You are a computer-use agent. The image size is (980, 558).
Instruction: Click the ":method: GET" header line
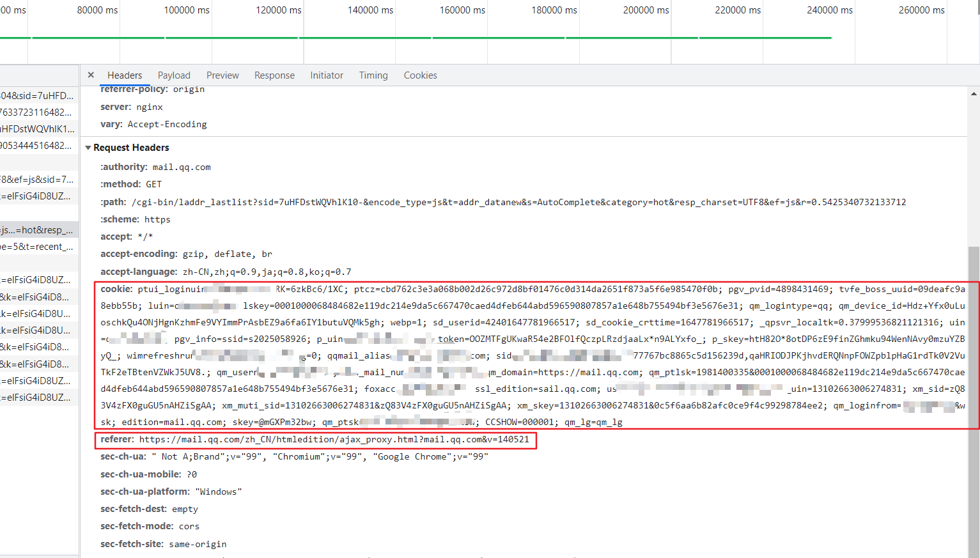click(x=131, y=184)
